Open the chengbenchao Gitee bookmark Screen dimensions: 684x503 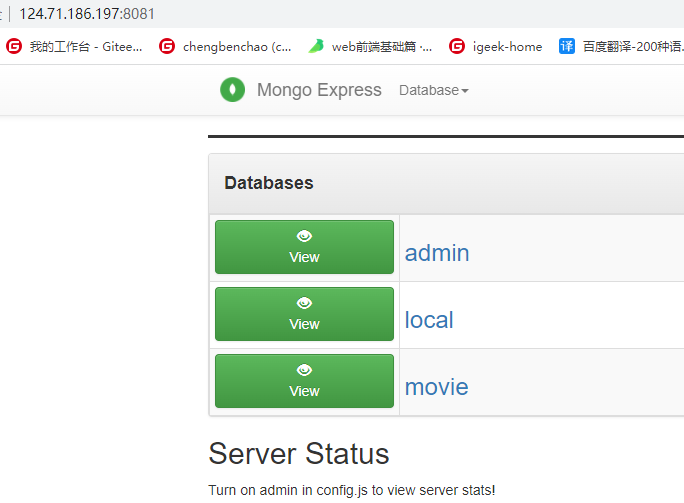click(x=225, y=46)
